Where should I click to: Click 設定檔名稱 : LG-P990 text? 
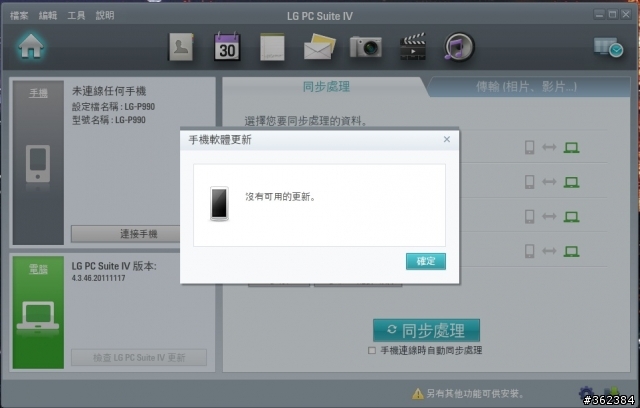coord(113,107)
